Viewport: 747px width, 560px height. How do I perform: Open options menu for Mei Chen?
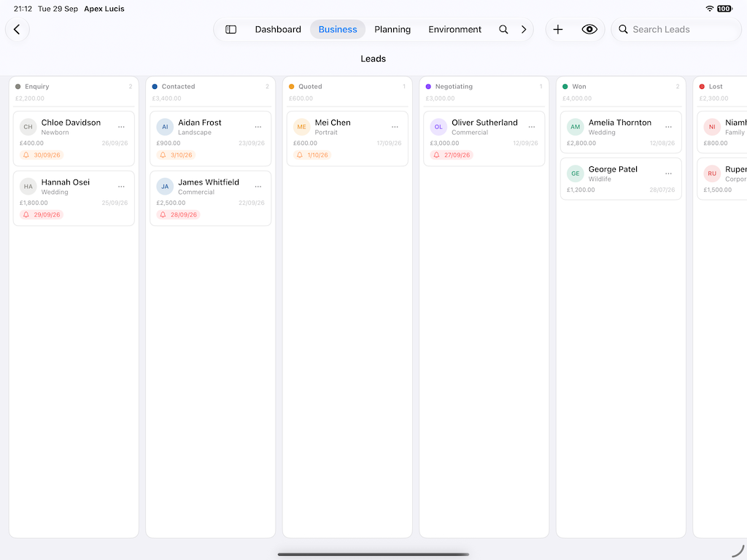click(x=395, y=127)
